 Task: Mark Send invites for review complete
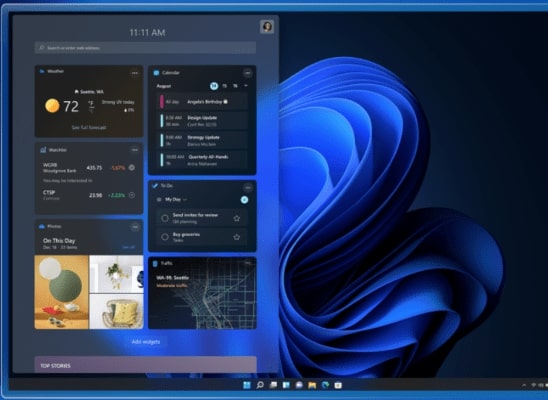click(x=165, y=218)
